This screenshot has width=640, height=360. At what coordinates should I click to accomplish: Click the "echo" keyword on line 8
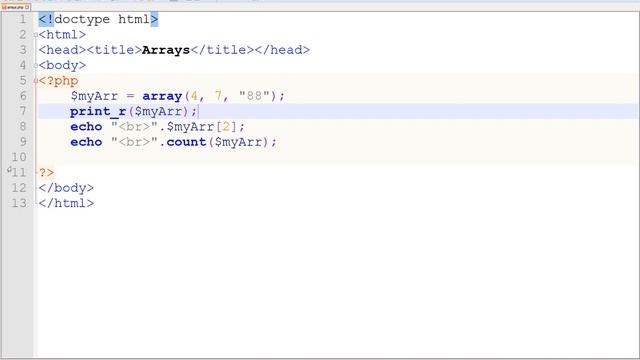tap(86, 127)
